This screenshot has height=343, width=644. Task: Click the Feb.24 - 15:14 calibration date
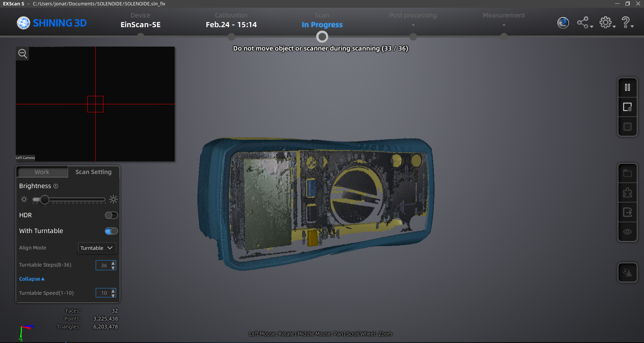[x=231, y=25]
